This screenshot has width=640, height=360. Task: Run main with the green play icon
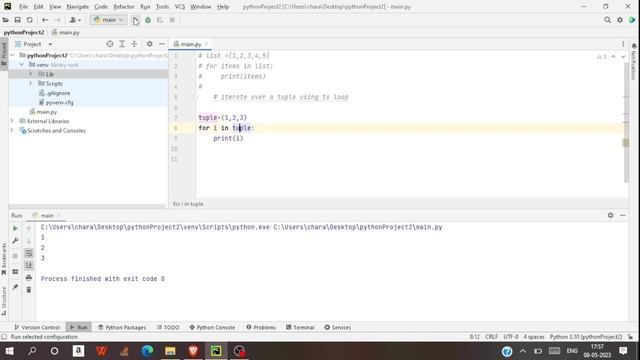point(136,20)
